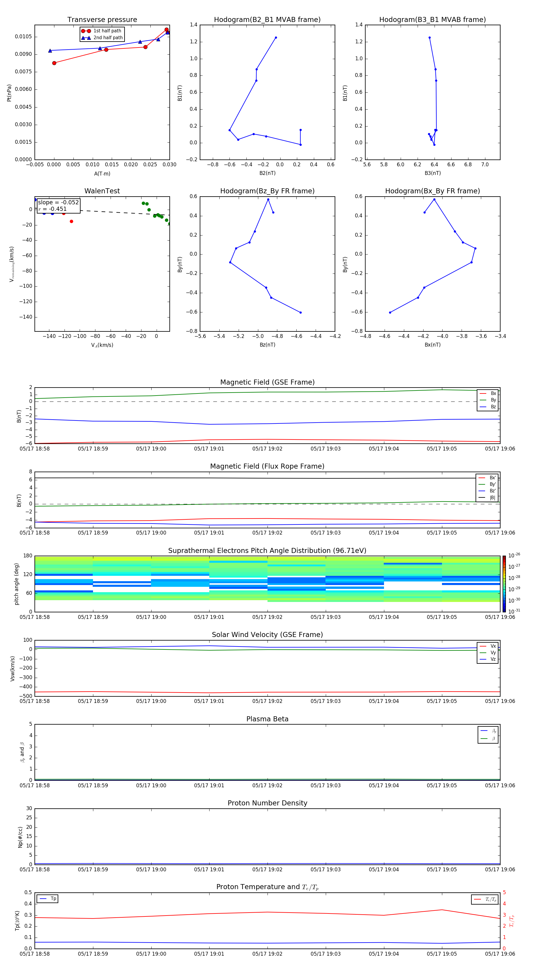Click the 'Pt(nPa)' y-axis label
The image size is (535, 980).
coord(9,93)
